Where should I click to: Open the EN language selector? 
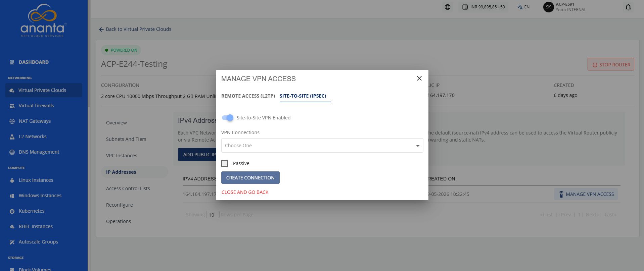click(x=523, y=7)
